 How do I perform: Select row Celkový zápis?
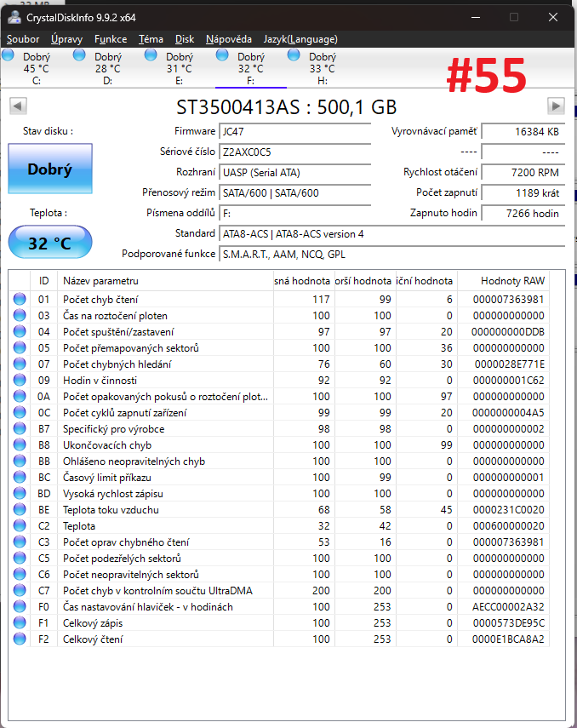point(279,622)
